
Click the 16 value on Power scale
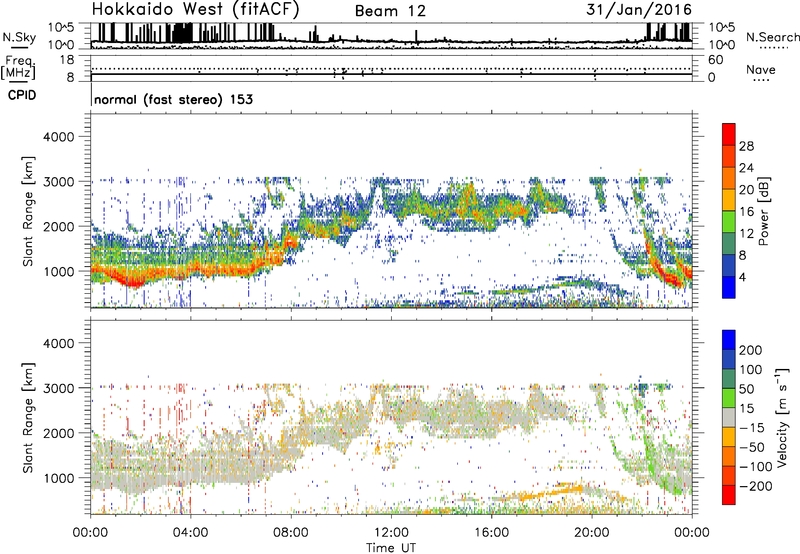coord(746,211)
